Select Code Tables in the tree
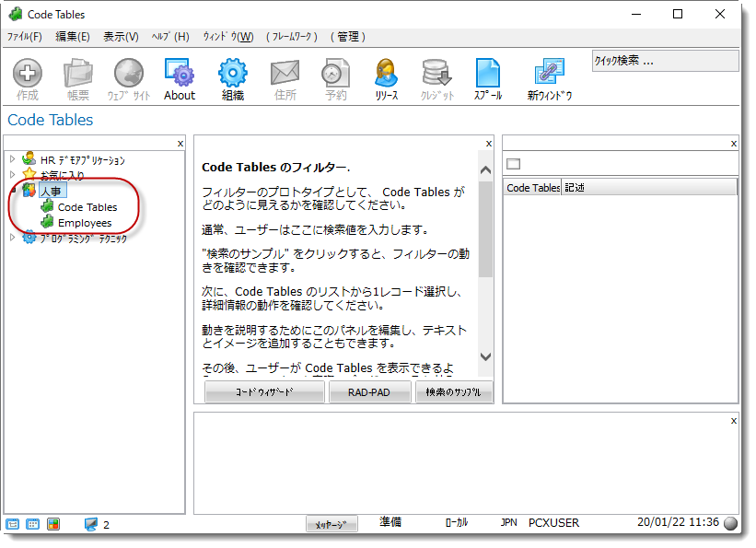The image size is (756, 548). pyautogui.click(x=87, y=207)
